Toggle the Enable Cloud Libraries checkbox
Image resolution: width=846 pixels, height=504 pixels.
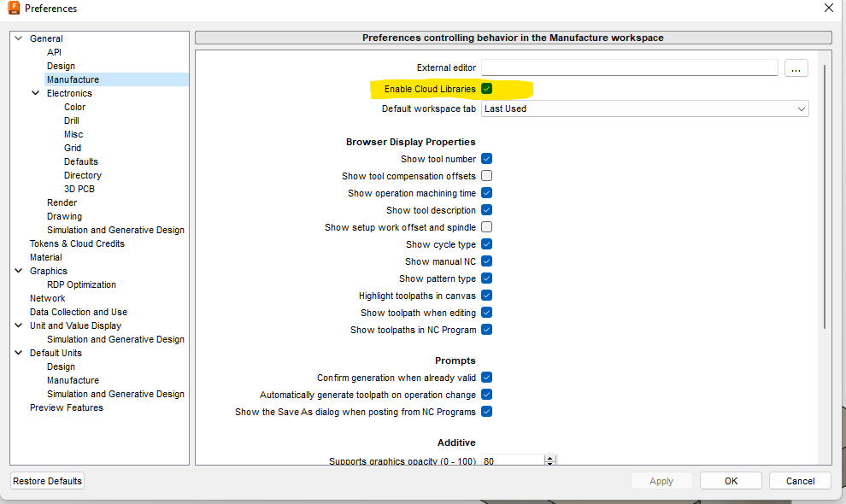click(487, 89)
